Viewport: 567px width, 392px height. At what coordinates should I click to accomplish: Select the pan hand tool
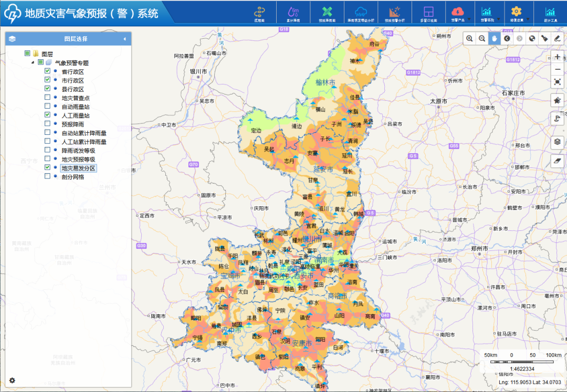click(494, 38)
